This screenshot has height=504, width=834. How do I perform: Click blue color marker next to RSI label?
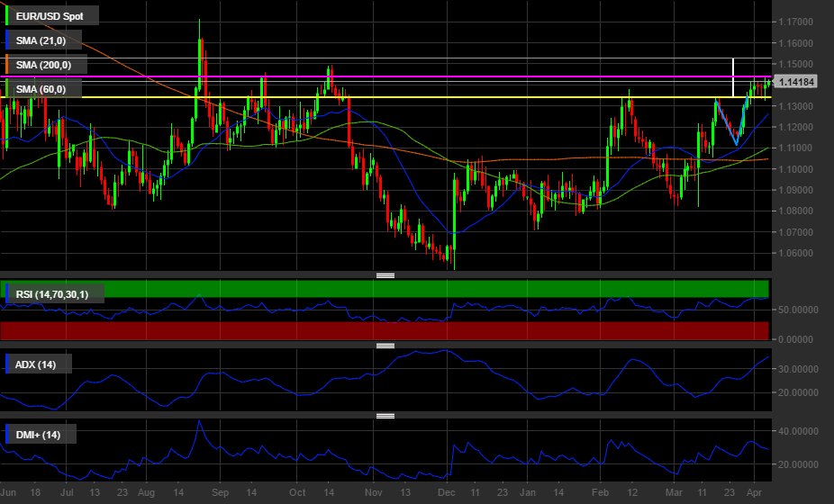(7, 293)
